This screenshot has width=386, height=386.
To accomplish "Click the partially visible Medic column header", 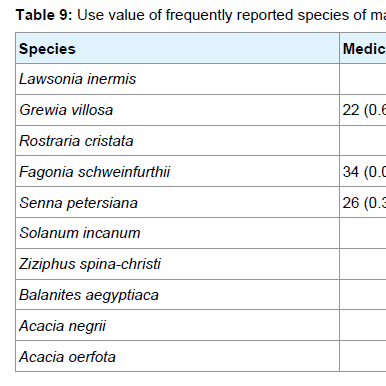I will tap(363, 48).
